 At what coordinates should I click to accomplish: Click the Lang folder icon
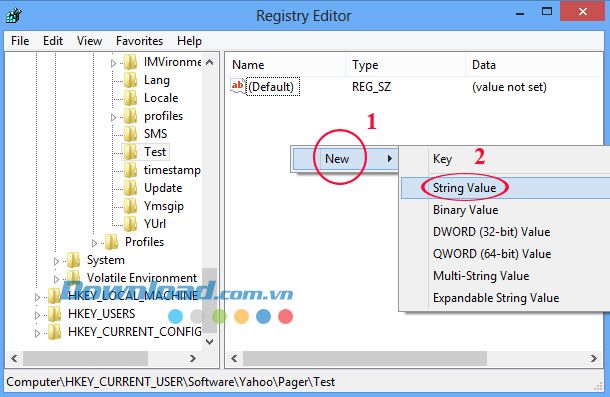coord(130,80)
